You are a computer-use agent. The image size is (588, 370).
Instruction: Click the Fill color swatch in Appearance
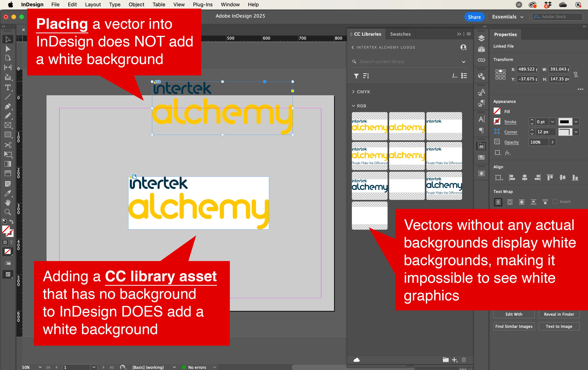[497, 111]
